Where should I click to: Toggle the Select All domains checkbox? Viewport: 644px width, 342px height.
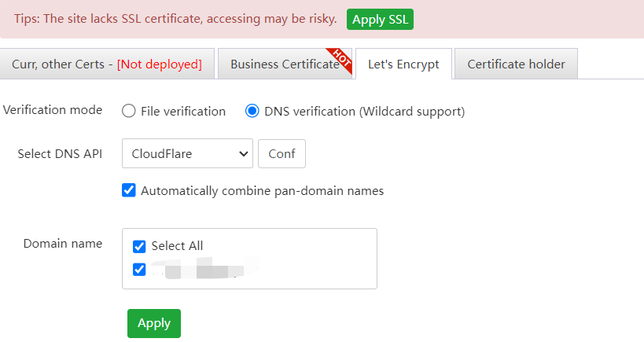[x=140, y=246]
